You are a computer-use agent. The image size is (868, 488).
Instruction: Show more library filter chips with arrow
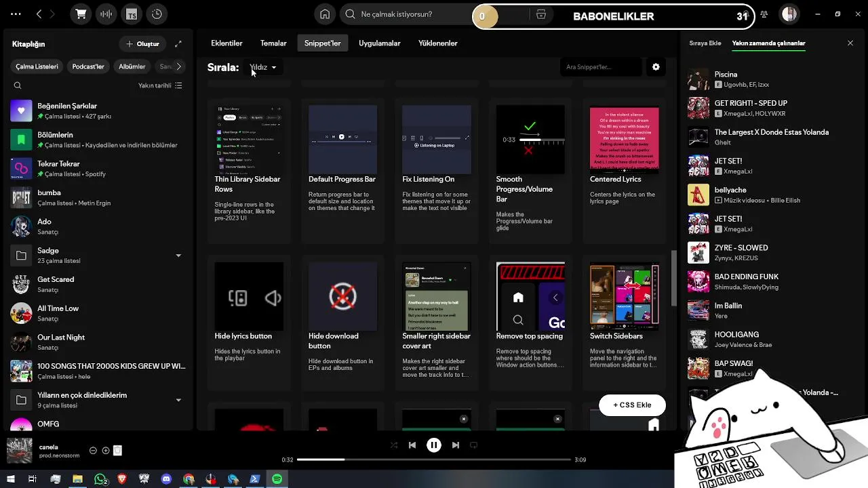point(178,66)
